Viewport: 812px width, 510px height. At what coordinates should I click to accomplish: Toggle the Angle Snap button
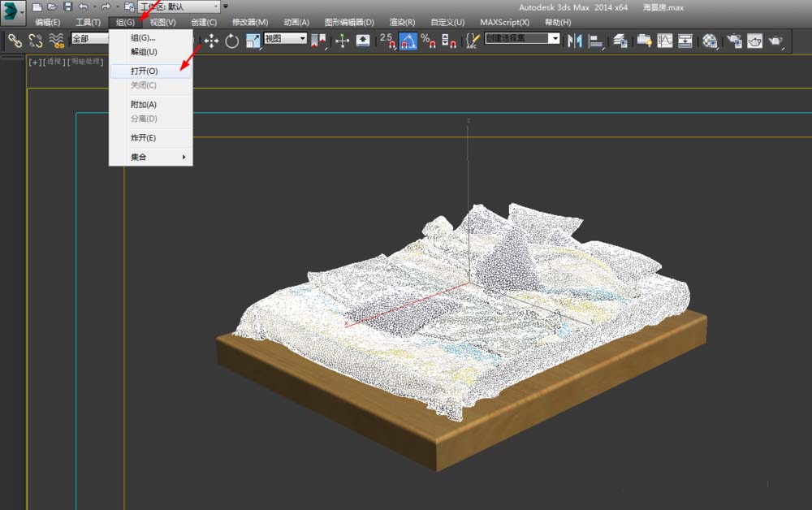coord(408,40)
